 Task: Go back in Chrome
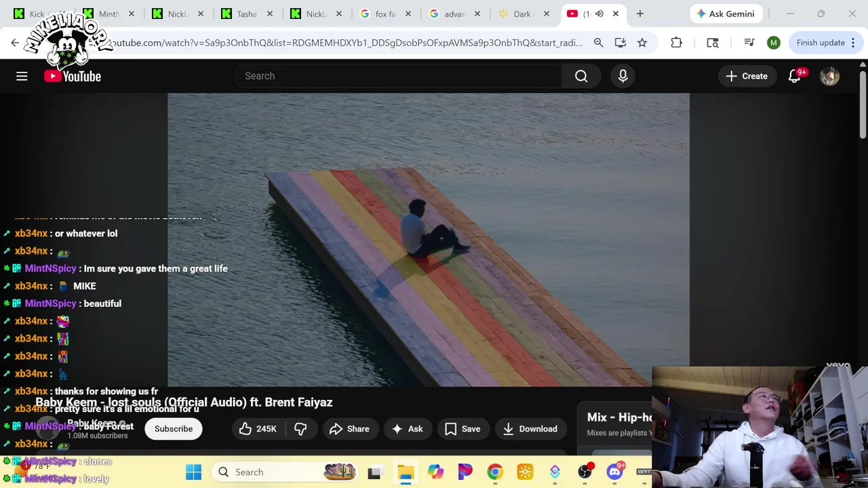click(x=15, y=43)
